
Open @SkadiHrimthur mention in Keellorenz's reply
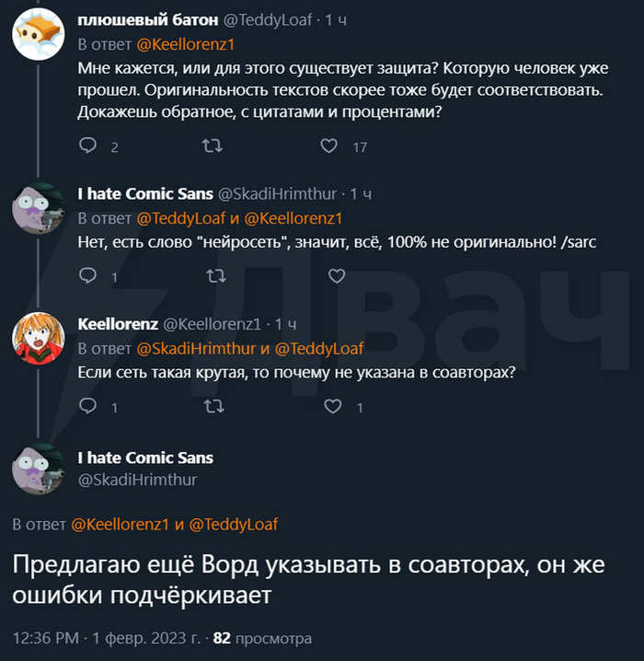tap(195, 348)
